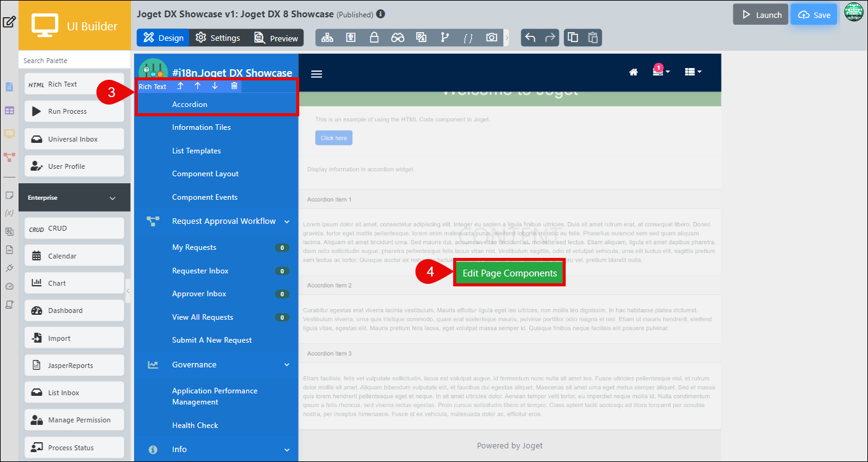Click the Search Palette input field
This screenshot has height=462, width=868.
[75, 61]
